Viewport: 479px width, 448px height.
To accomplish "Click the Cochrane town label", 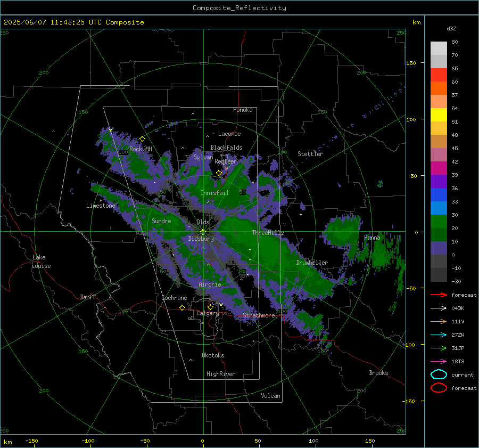I will coord(174,298).
